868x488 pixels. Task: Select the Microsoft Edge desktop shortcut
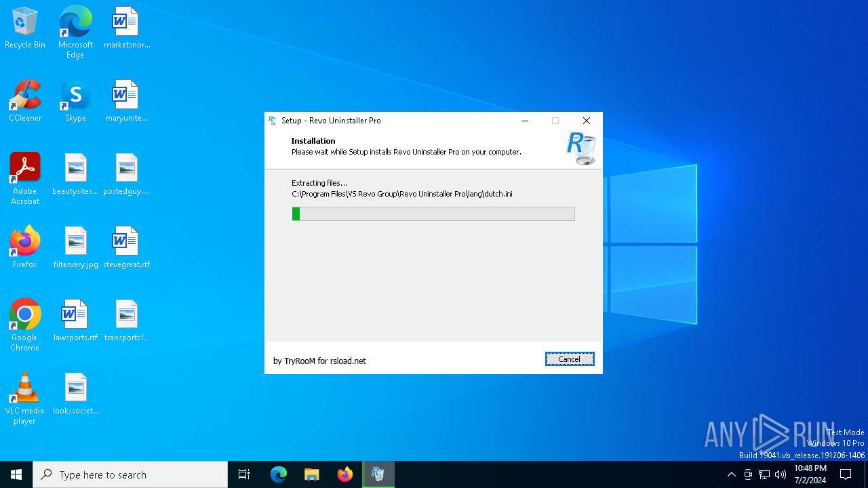[x=75, y=33]
